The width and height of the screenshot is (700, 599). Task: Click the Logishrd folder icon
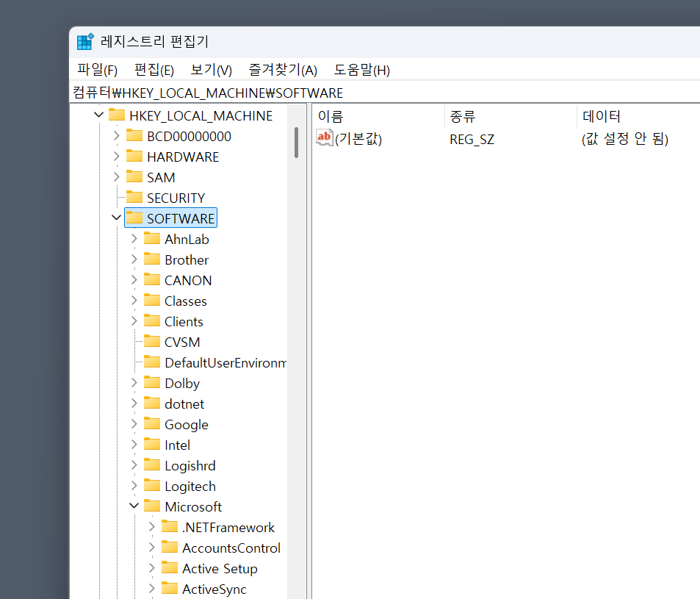[152, 465]
